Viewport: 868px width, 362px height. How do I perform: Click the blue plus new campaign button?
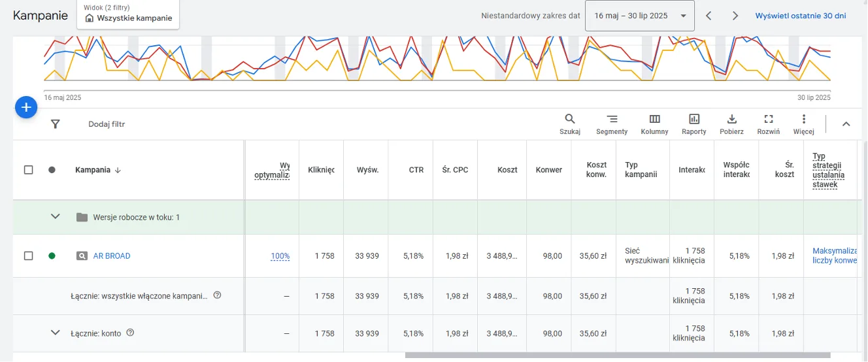[x=26, y=107]
